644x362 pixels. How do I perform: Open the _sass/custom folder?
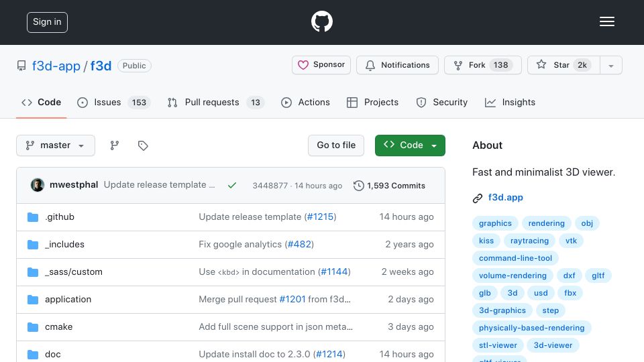(x=74, y=271)
